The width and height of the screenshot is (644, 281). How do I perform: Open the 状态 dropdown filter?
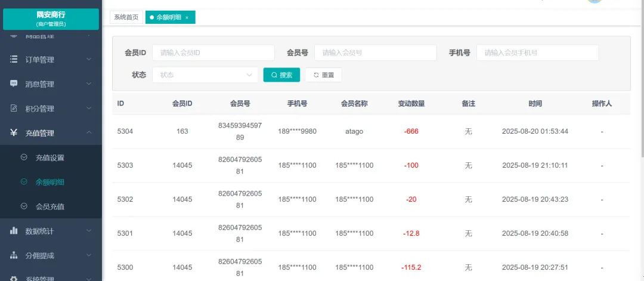click(205, 75)
